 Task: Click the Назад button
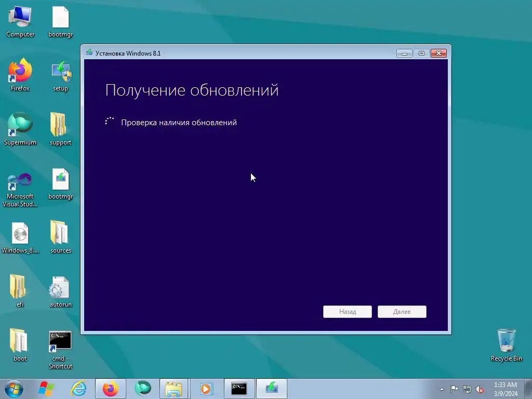click(x=348, y=312)
